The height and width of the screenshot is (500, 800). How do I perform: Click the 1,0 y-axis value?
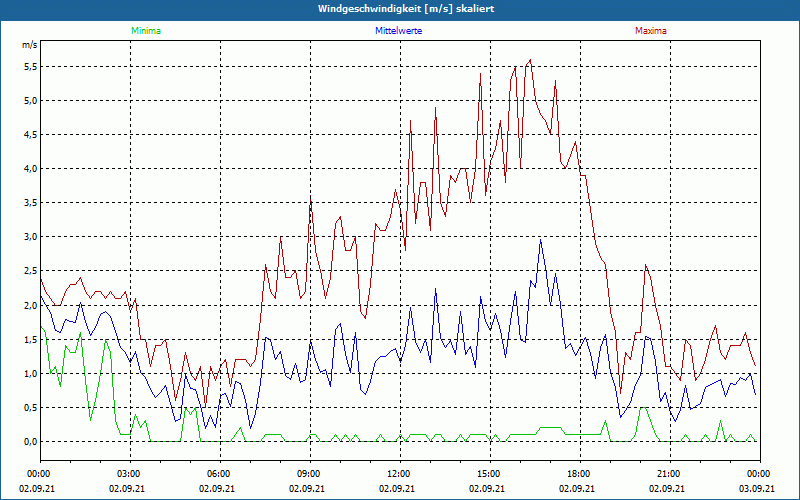pos(31,373)
